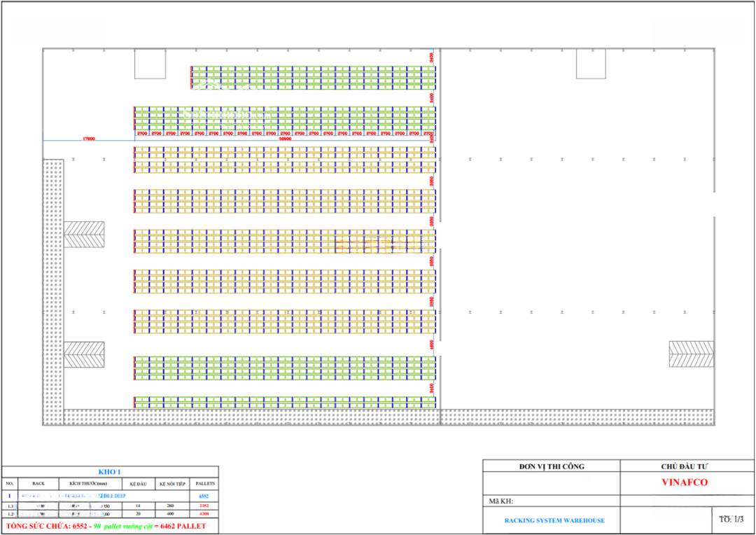Viewport: 756px width, 535px height.
Task: Click the TỔNG SỨC CHỨA total capacity line
Action: tap(106, 526)
